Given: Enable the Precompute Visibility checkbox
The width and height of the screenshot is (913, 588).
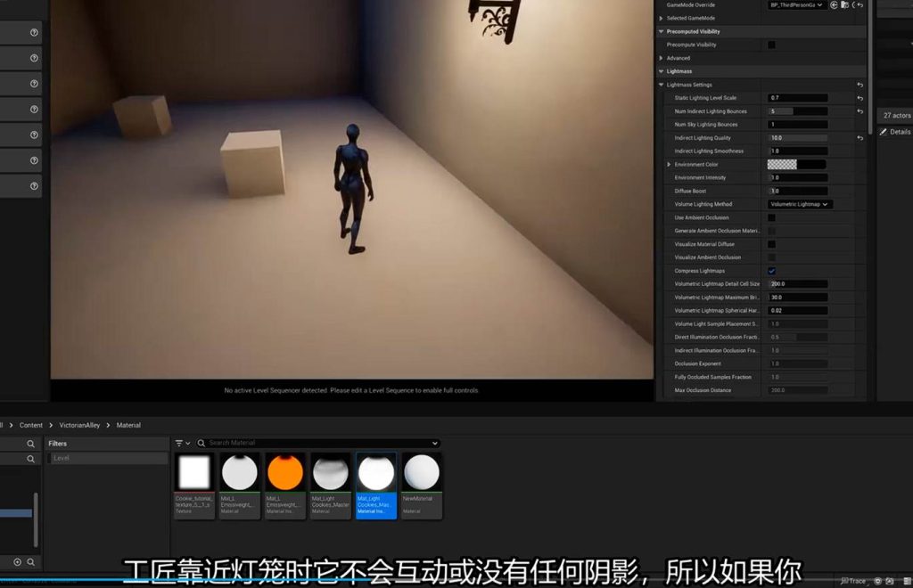Looking at the screenshot, I should pyautogui.click(x=771, y=45).
